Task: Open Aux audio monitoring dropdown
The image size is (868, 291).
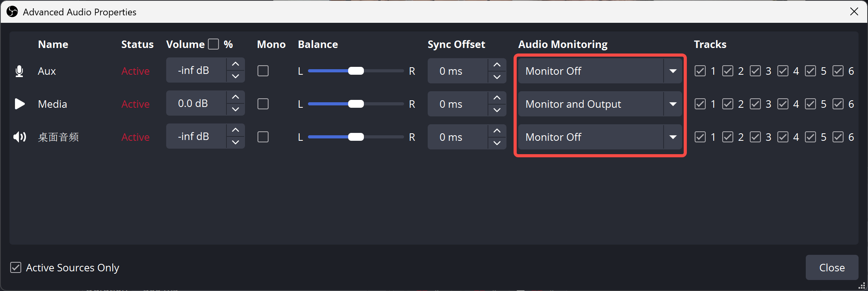Action: (x=600, y=71)
